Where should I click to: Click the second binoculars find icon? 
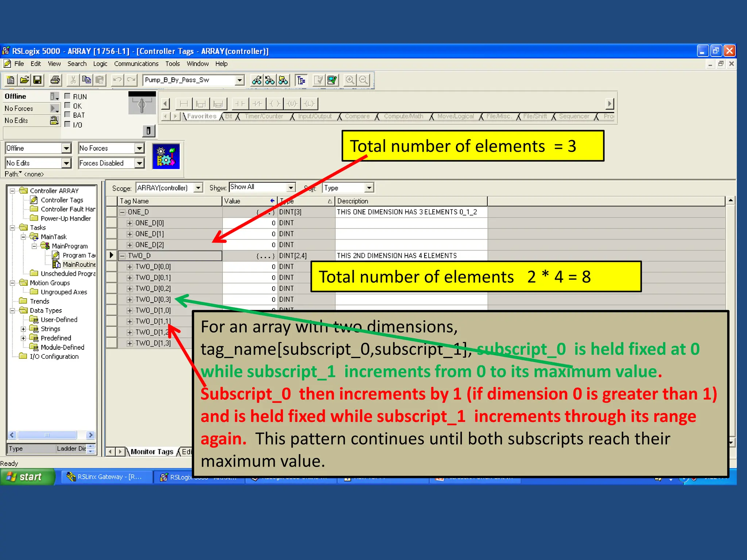pos(270,80)
